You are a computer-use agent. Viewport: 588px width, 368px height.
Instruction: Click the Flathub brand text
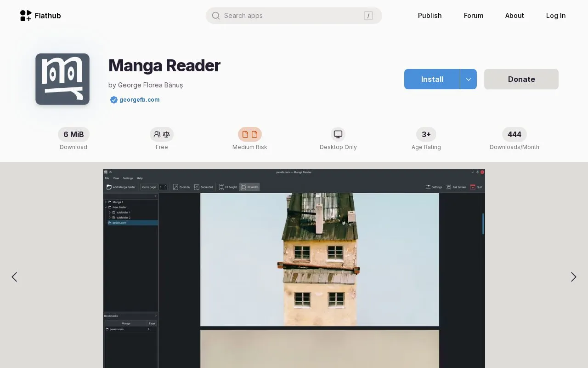48,16
